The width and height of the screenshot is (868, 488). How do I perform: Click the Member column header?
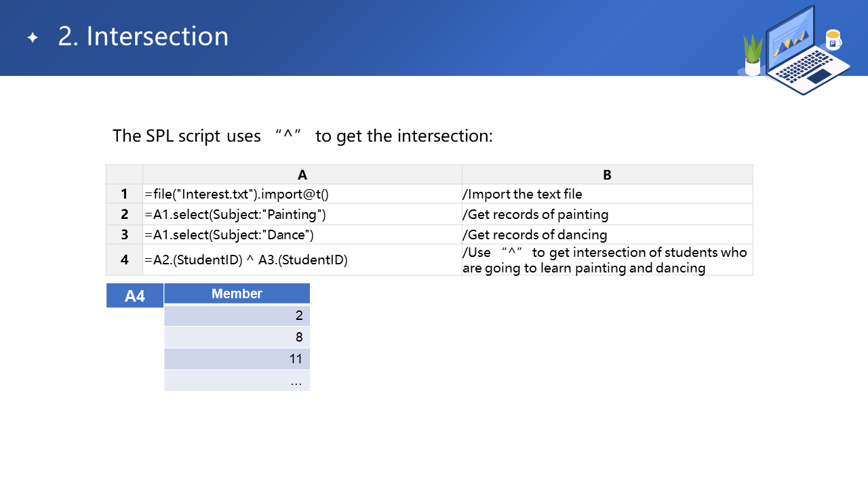(237, 293)
